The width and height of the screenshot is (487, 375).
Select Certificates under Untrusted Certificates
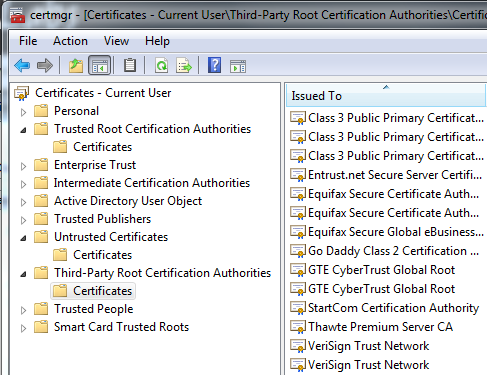(x=103, y=255)
